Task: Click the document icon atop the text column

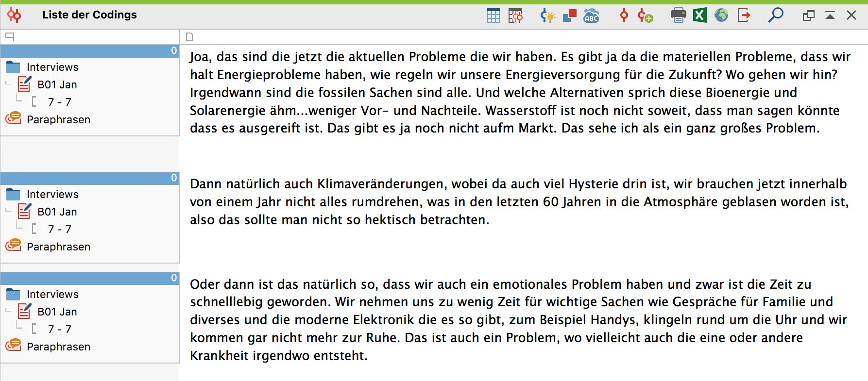Action: pyautogui.click(x=190, y=37)
